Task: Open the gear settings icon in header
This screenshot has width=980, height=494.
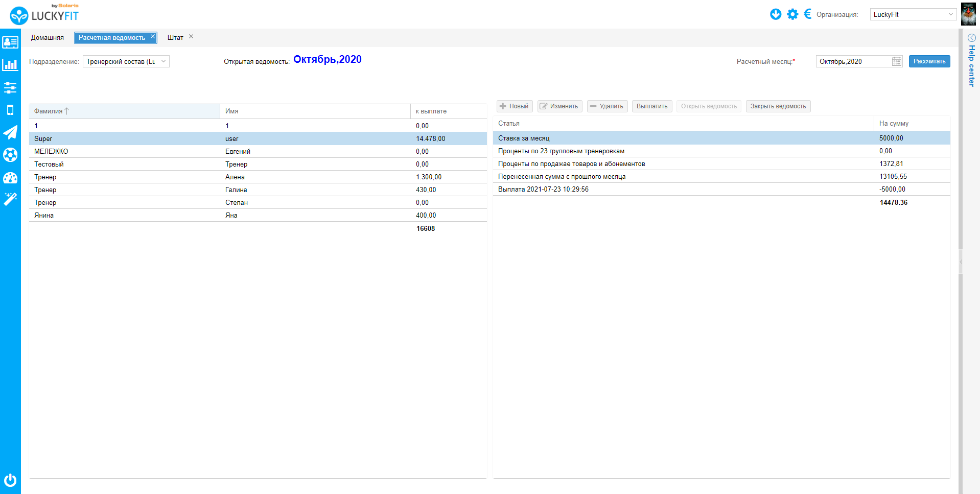Action: point(792,14)
